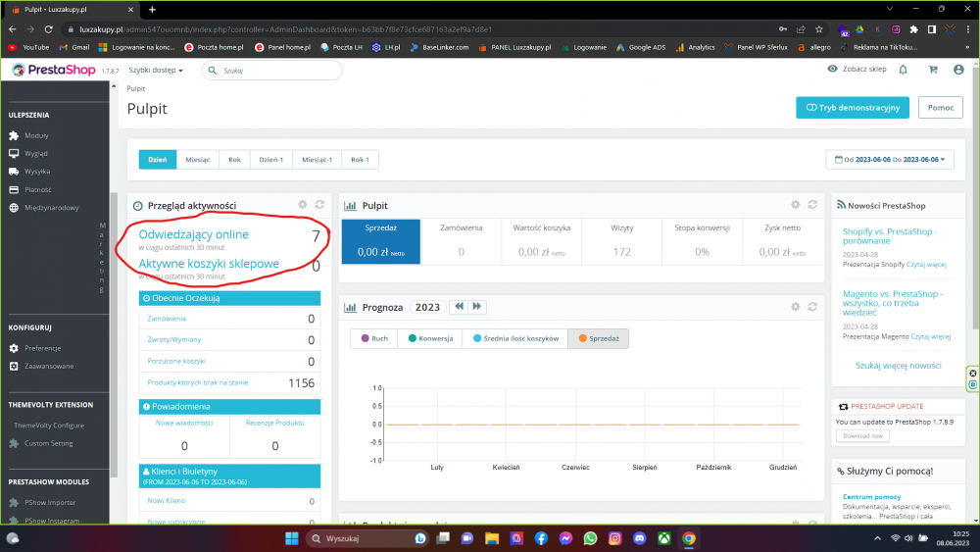Refresh the Prognoza panel
Screen dimensions: 980x552
[812, 306]
